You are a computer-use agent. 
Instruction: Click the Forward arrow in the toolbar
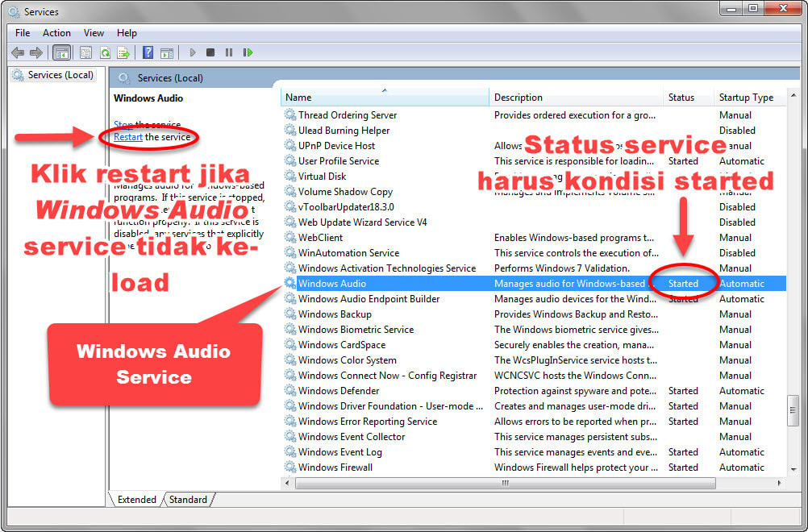point(36,52)
